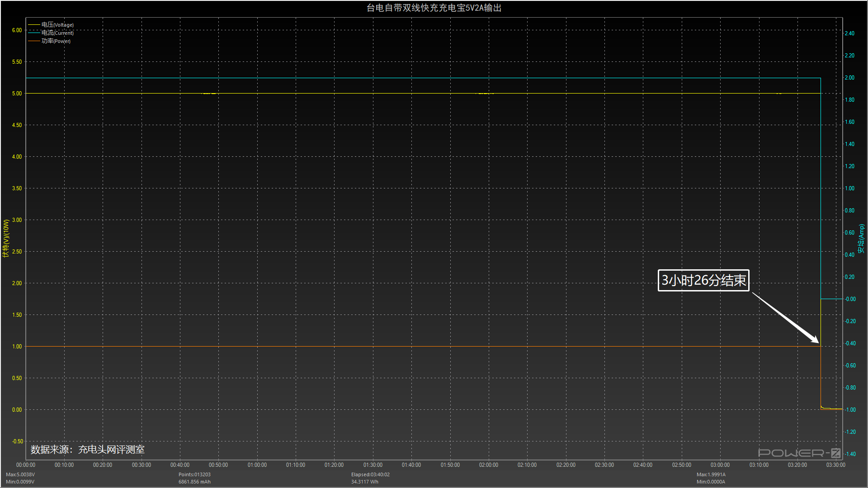Click the 数据来源：充电头网评测室 caption
Screen dimensions: 868x488
pyautogui.click(x=88, y=450)
